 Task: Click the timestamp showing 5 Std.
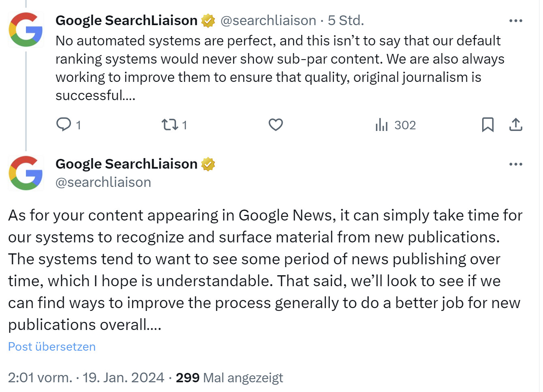coord(345,20)
